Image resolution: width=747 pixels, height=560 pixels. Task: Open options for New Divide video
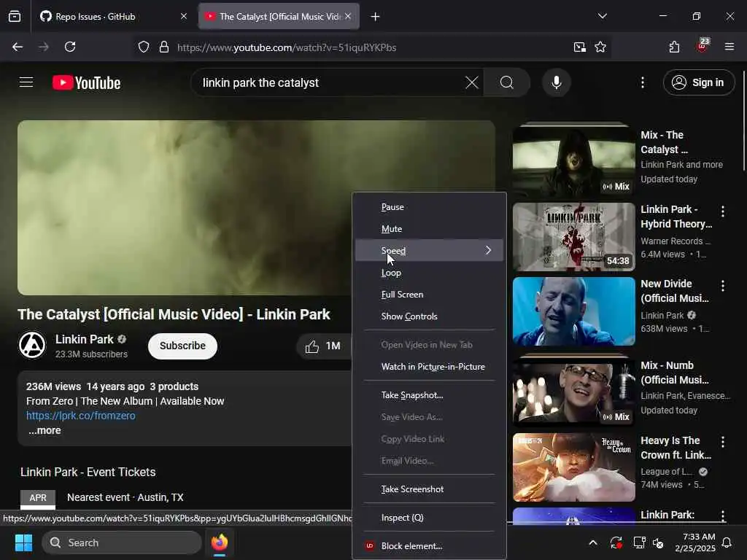[x=723, y=286]
